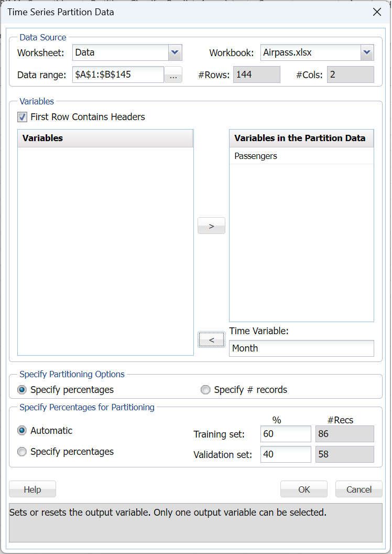
Task: Select the Specify # records radio option
Action: 205,390
